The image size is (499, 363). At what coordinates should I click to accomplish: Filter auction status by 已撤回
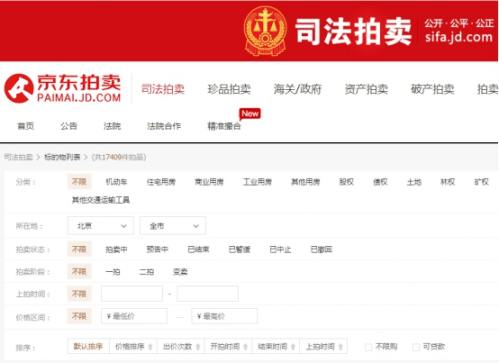pos(321,249)
